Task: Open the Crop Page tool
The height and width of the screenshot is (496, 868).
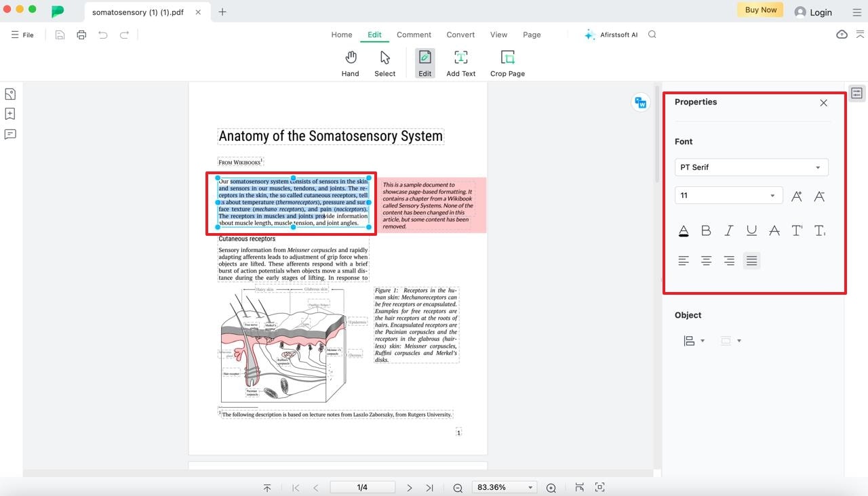Action: coord(507,64)
